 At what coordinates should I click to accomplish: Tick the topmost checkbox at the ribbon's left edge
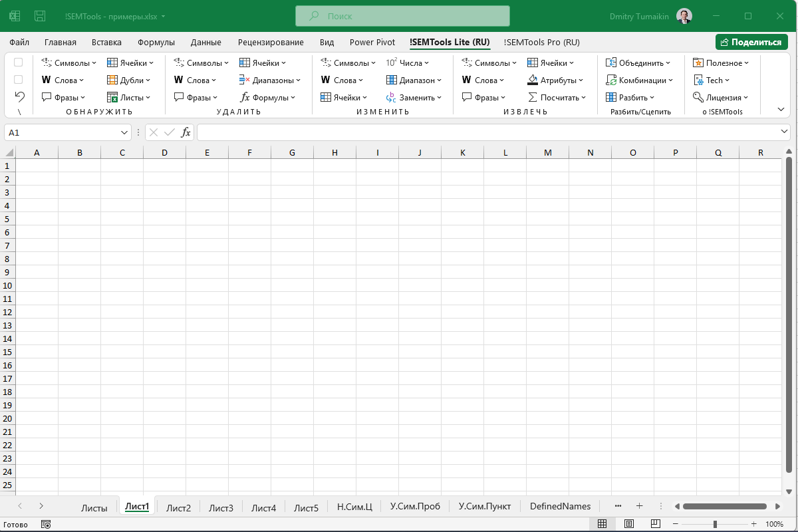[19, 63]
